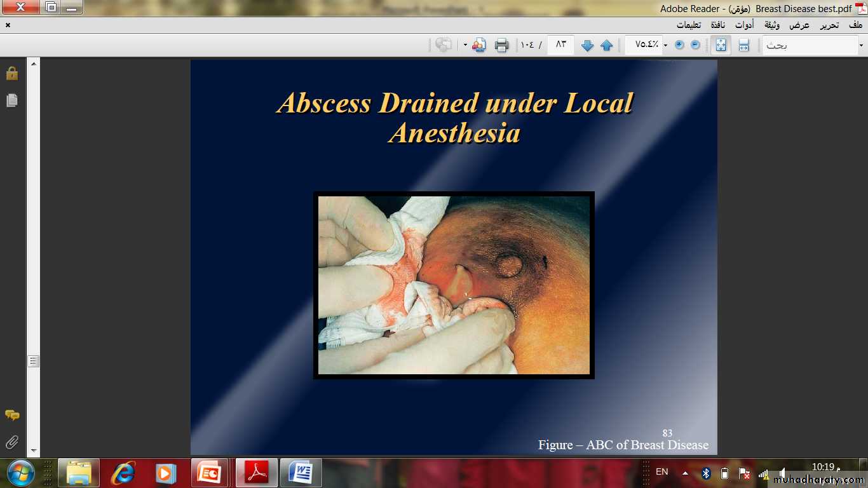This screenshot has width=868, height=488.
Task: Open the dropdown arrow beside the collaborate icon
Action: [x=465, y=45]
